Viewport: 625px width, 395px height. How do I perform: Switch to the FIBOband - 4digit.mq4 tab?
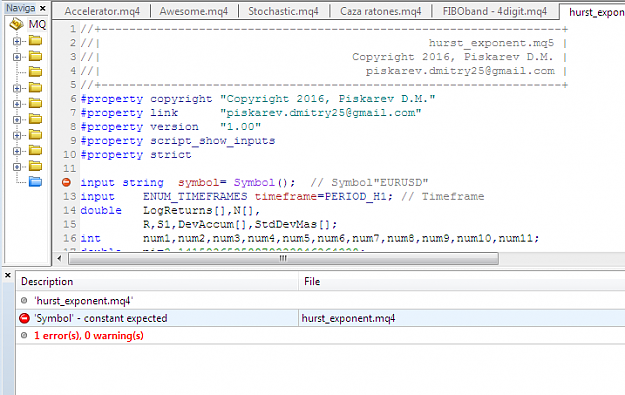tap(495, 11)
